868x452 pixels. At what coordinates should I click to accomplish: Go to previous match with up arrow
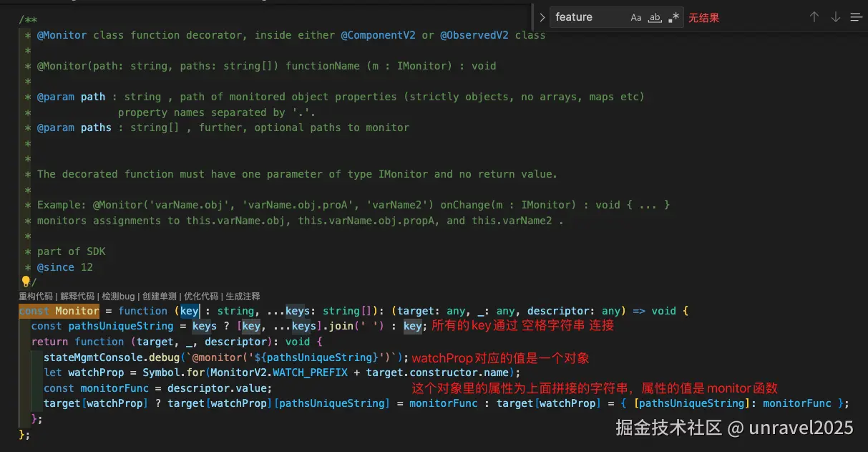814,17
